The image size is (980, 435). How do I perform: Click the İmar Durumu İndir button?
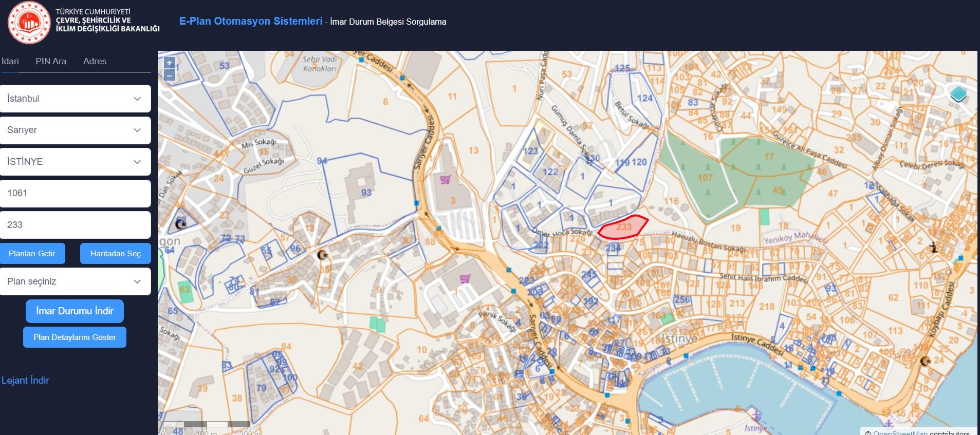point(75,311)
